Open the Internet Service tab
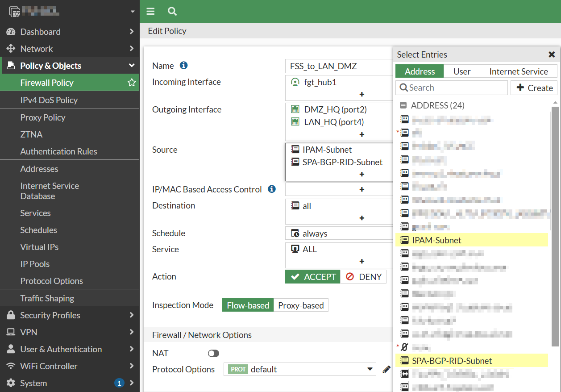 tap(518, 71)
